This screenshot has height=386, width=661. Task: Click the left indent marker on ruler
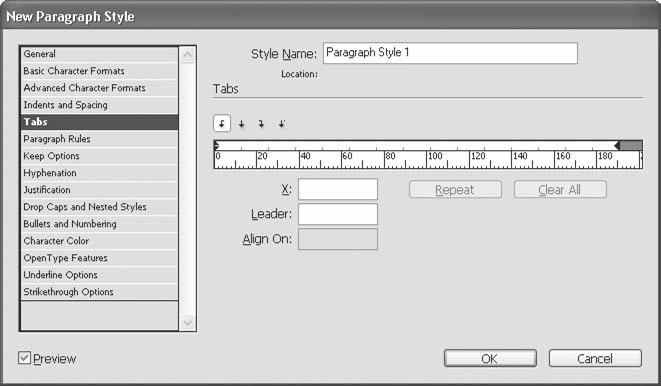pyautogui.click(x=217, y=146)
